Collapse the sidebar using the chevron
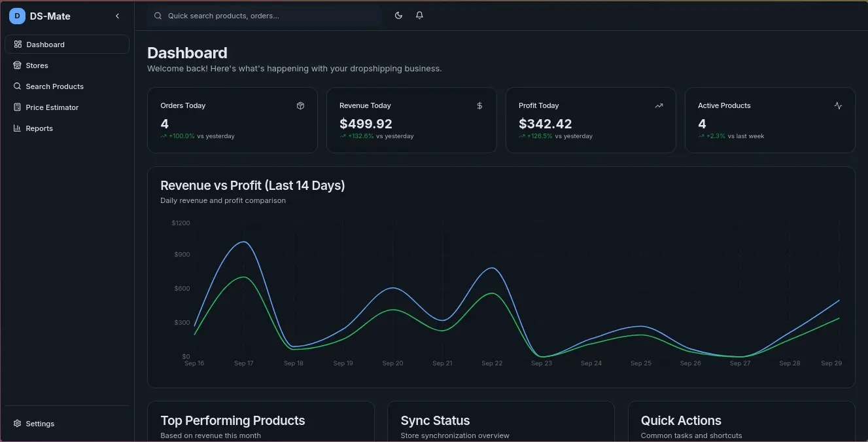This screenshot has height=442, width=868. tap(117, 16)
